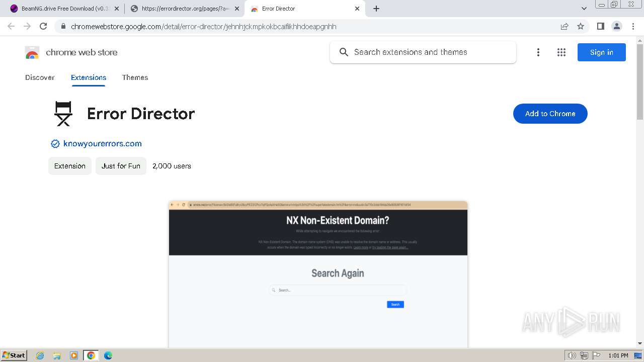Click the search magnifier icon

344,52
